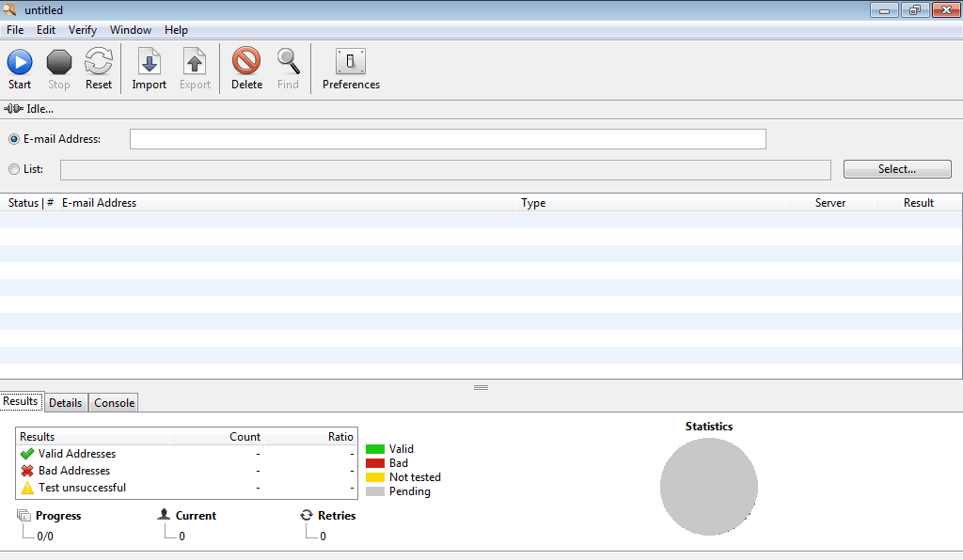
Task: Click the Valid green legend swatch
Action: [374, 449]
